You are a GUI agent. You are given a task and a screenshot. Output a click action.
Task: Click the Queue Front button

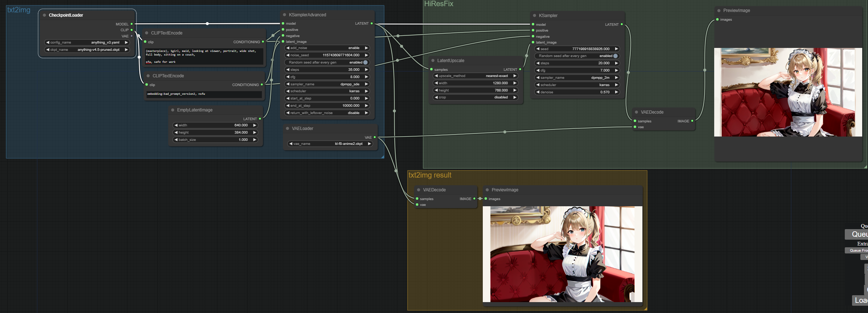[857, 251]
